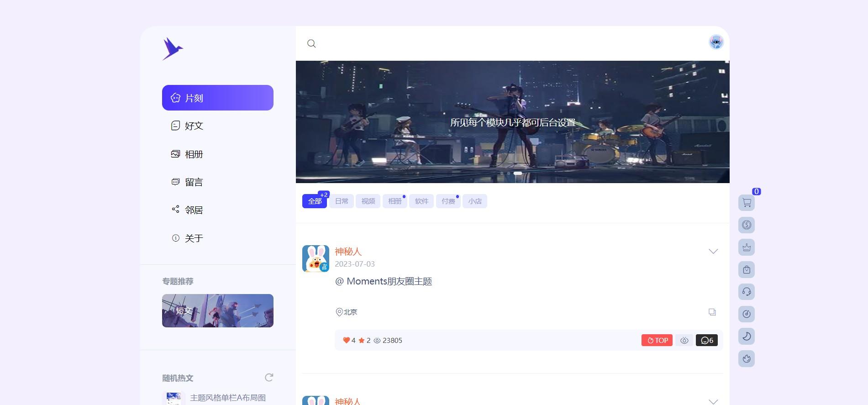
Task: Click the flame icon in right sidebar
Action: 747,358
